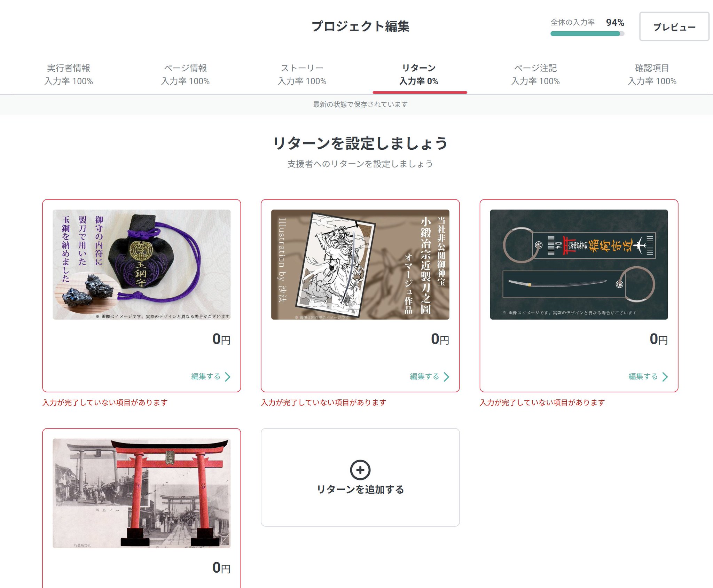This screenshot has width=713, height=588.
Task: Click the overall 94% progress bar
Action: pyautogui.click(x=587, y=34)
